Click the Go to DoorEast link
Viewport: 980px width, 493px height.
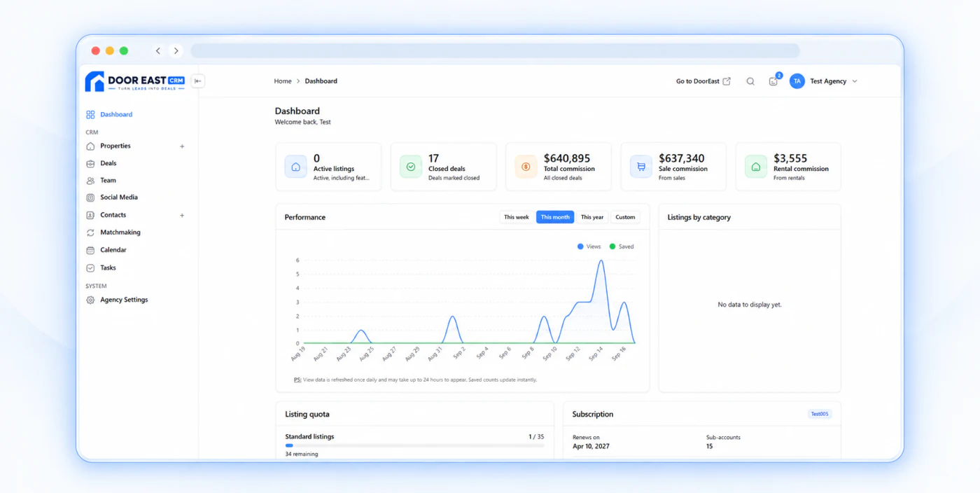697,81
